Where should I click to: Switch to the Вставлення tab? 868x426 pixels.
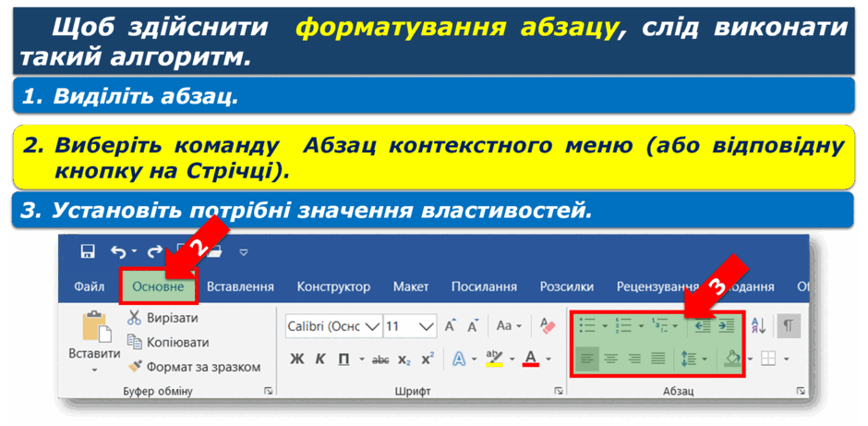click(240, 287)
